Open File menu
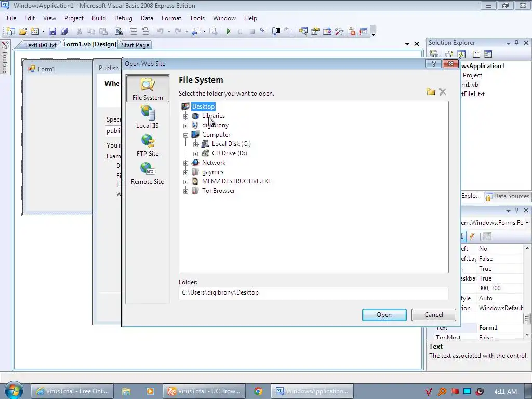This screenshot has height=399, width=532. (11, 18)
